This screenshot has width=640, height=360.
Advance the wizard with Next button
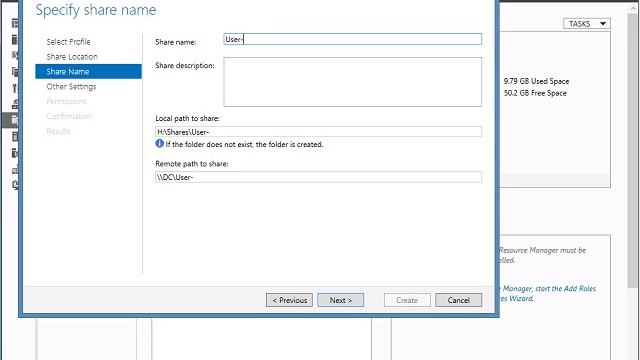pos(340,300)
